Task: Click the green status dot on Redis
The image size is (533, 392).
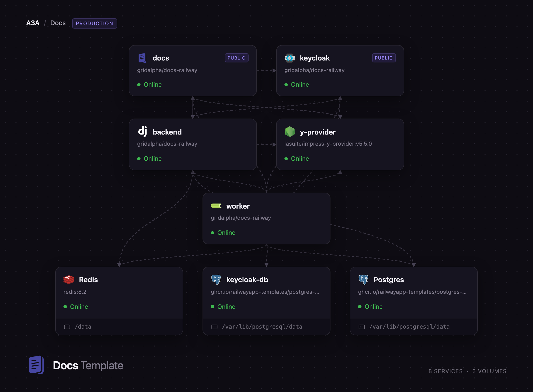Action: (x=65, y=307)
